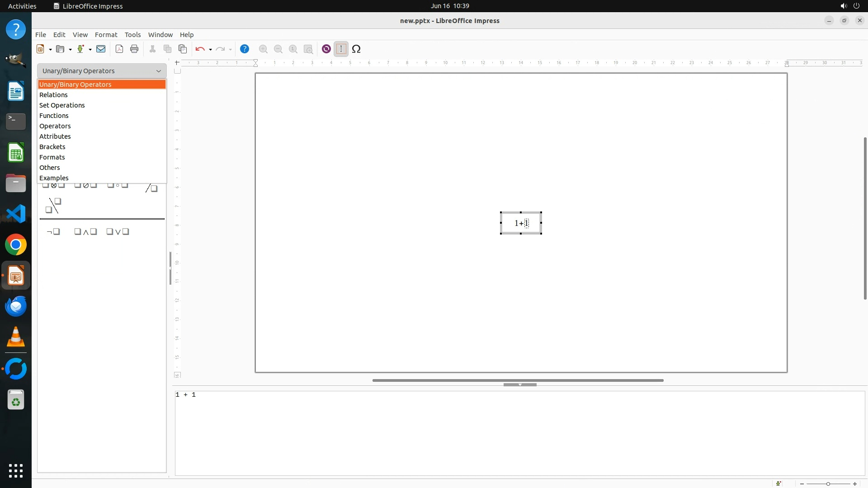Insert the logical NOT operator template
The image size is (868, 488).
[53, 232]
